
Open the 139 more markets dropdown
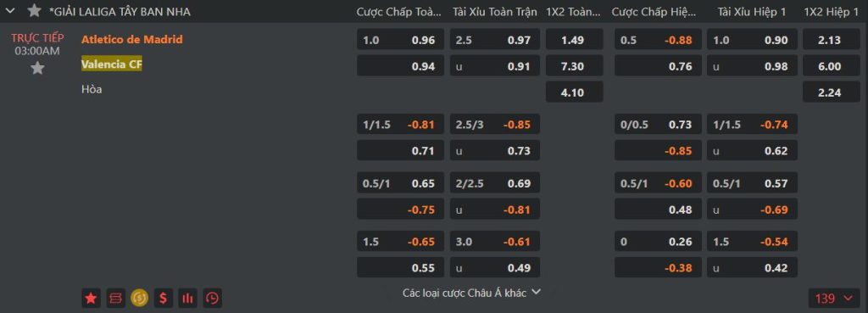[x=834, y=299]
